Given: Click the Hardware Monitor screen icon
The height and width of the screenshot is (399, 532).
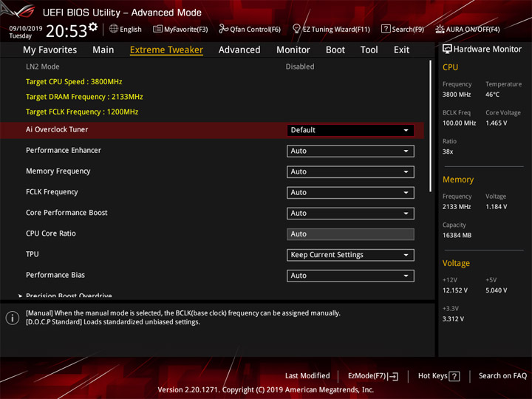Looking at the screenshot, I should click(x=447, y=50).
